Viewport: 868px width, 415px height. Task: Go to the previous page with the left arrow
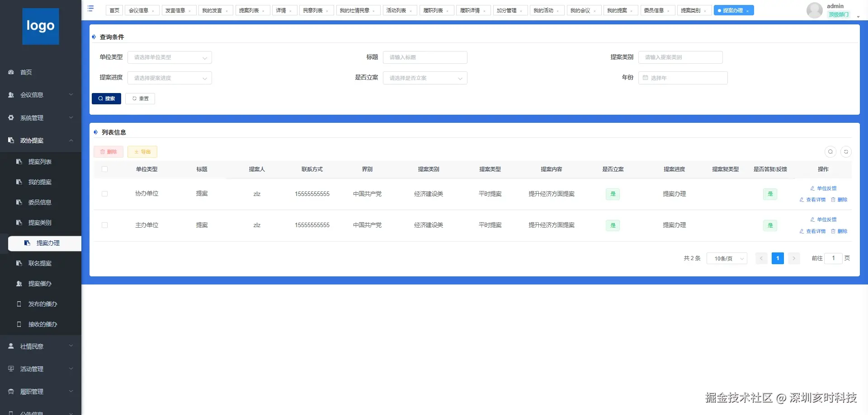pos(761,258)
